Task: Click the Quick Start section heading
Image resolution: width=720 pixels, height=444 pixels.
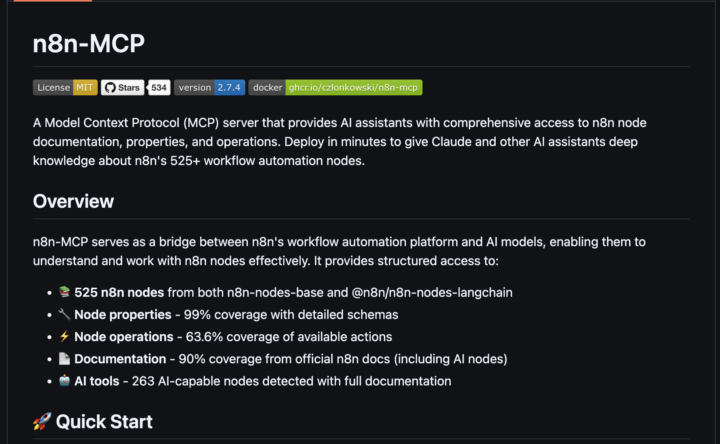Action: click(104, 422)
